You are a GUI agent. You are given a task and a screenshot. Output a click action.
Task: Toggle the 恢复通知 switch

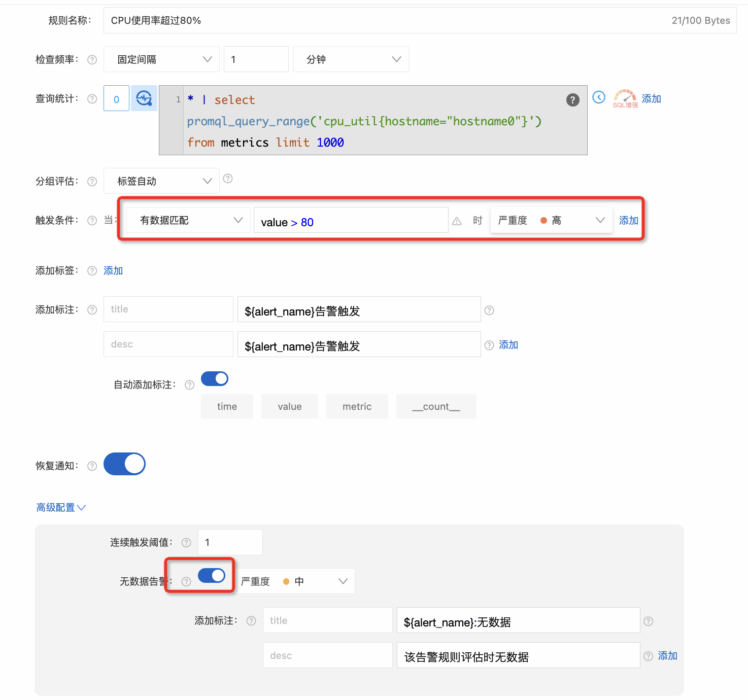[x=124, y=464]
